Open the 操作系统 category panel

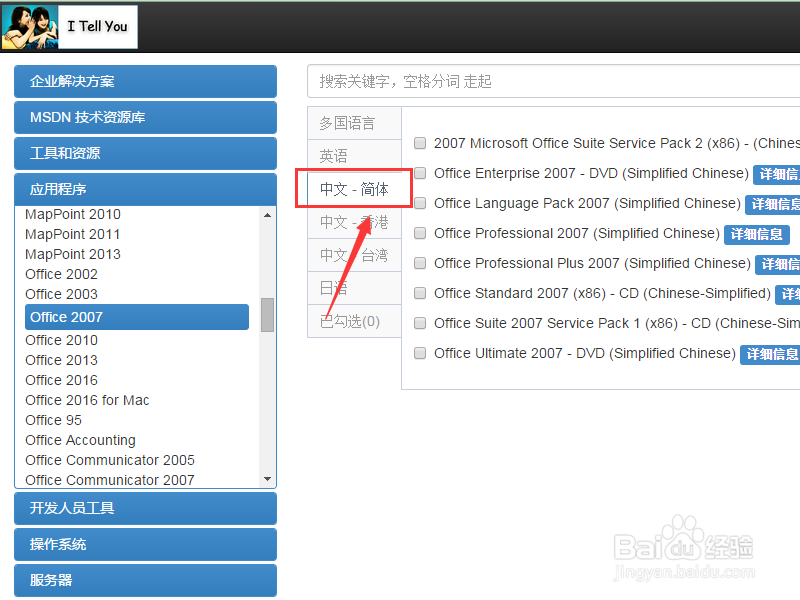click(x=145, y=544)
